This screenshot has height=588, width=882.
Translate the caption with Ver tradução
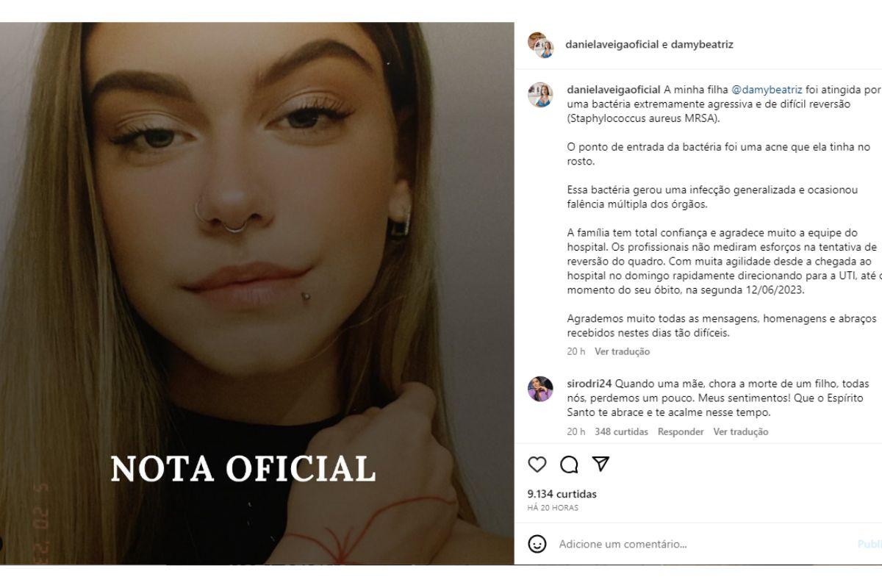coord(622,351)
